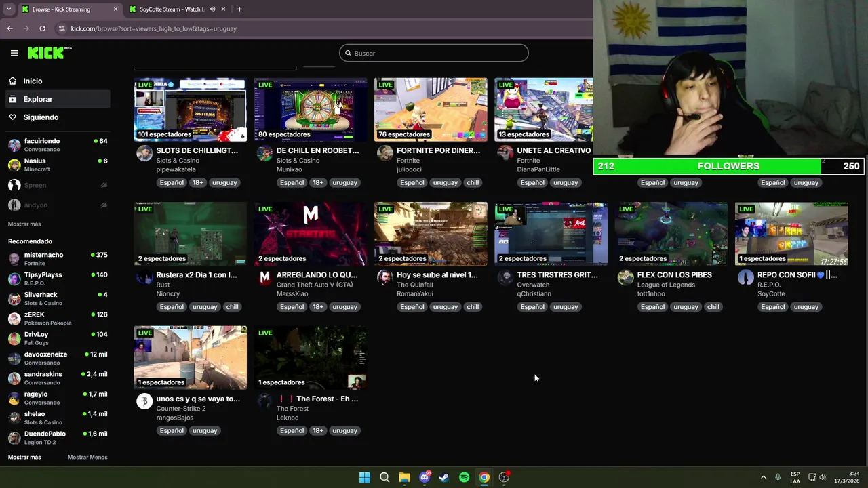Open Rustera x2 Dia 1 stream thumbnail
The width and height of the screenshot is (868, 488).
tap(190, 233)
